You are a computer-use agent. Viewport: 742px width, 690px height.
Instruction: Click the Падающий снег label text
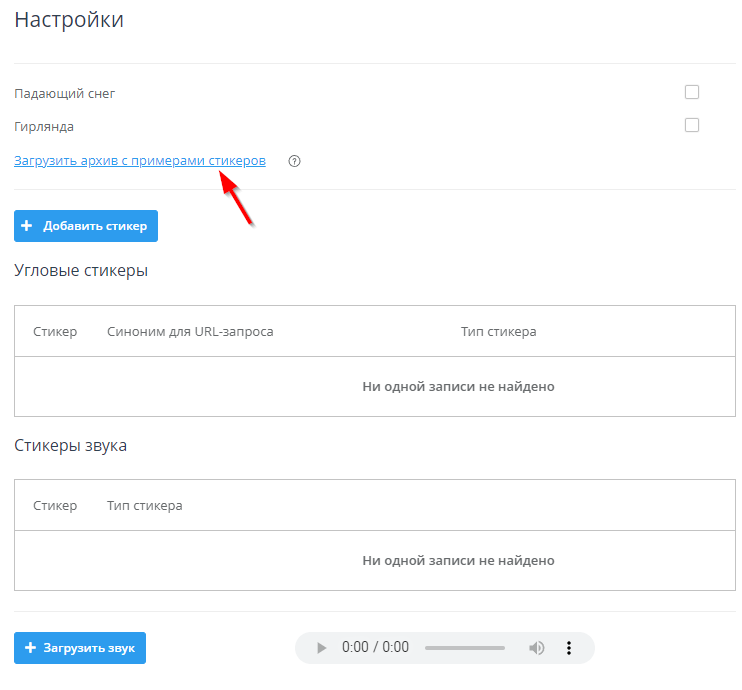pyautogui.click(x=65, y=94)
